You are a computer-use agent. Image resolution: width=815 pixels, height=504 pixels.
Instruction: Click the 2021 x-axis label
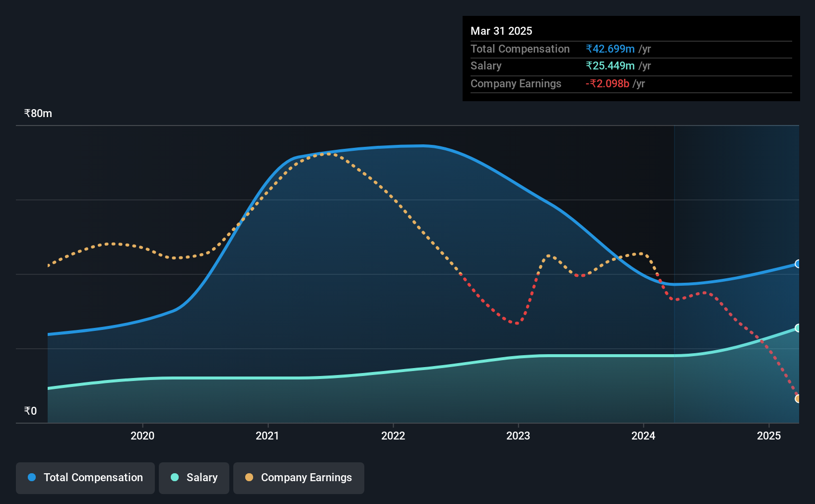[268, 436]
